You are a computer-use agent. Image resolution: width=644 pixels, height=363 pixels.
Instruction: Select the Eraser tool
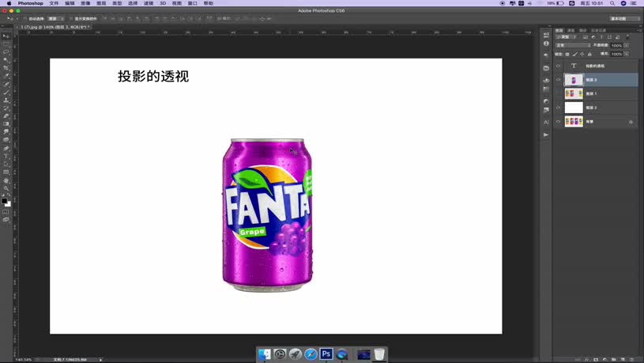6,116
